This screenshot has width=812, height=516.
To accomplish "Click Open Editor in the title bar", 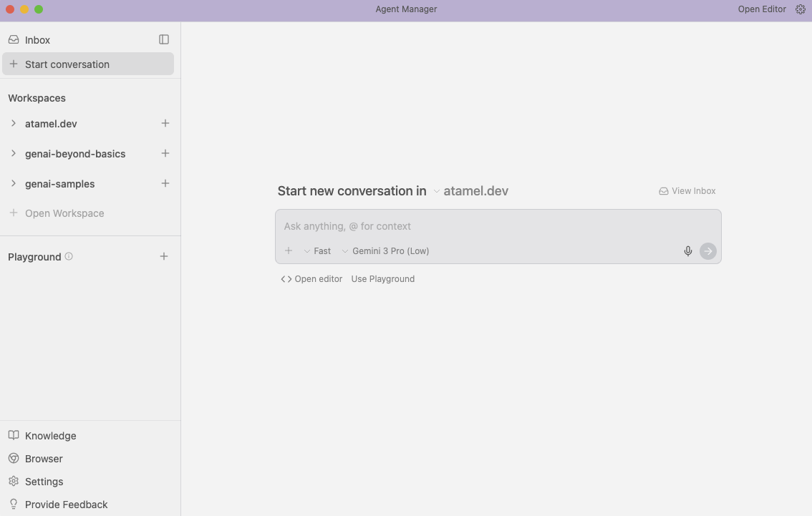I will pos(761,9).
